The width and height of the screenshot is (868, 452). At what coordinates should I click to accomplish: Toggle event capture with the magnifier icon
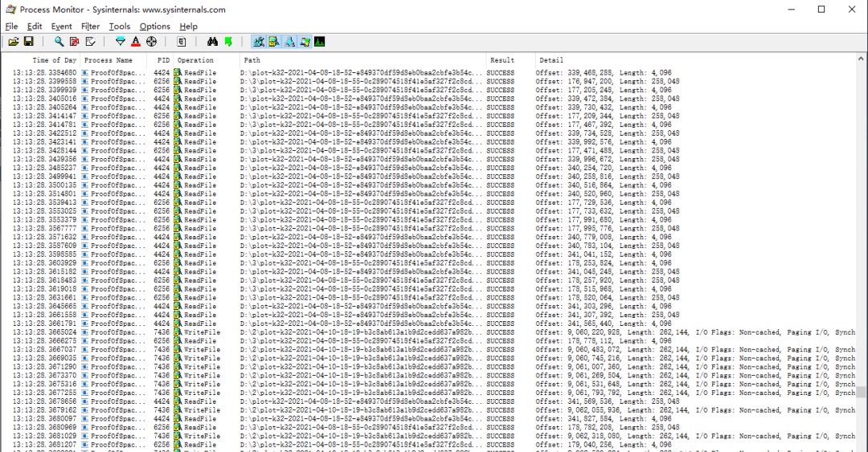coord(59,42)
